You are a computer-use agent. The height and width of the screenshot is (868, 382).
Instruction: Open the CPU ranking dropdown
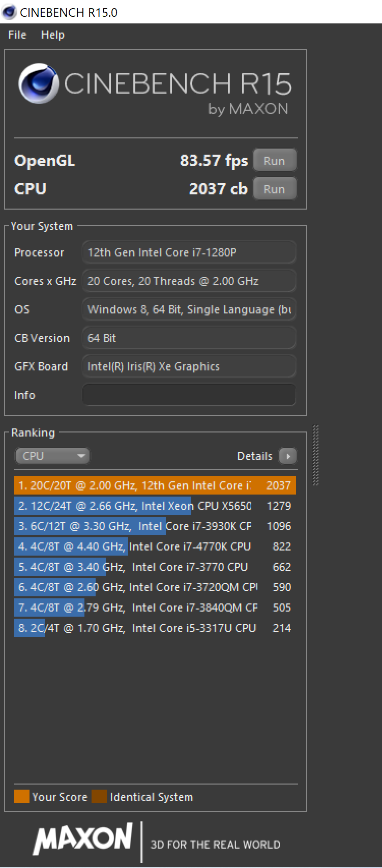[52, 456]
